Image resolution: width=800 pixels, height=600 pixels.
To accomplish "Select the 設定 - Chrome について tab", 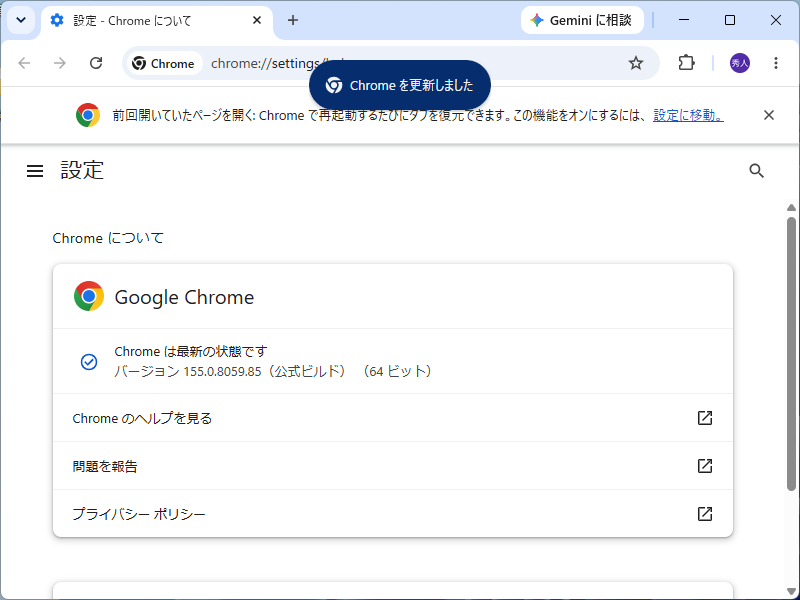I will [x=157, y=21].
